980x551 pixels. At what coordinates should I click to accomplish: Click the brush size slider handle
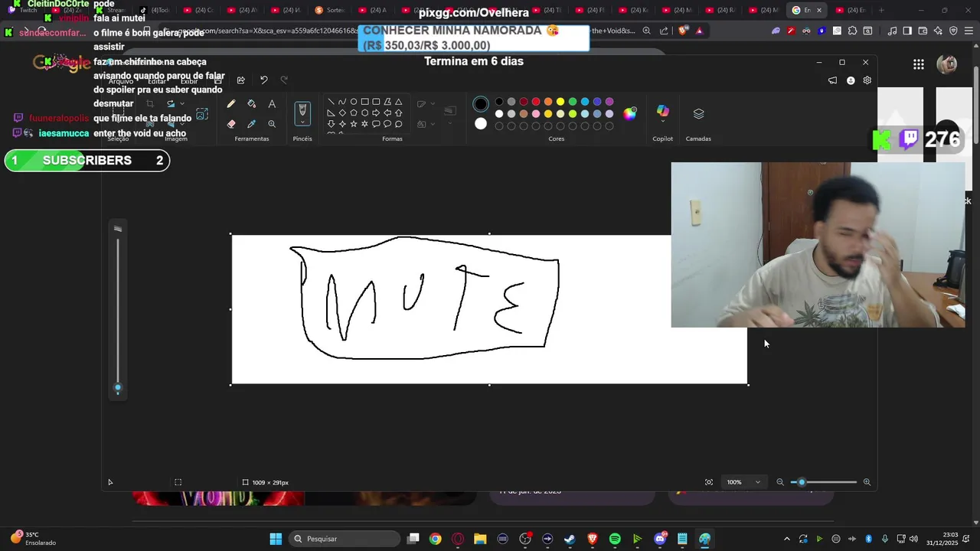pyautogui.click(x=118, y=388)
